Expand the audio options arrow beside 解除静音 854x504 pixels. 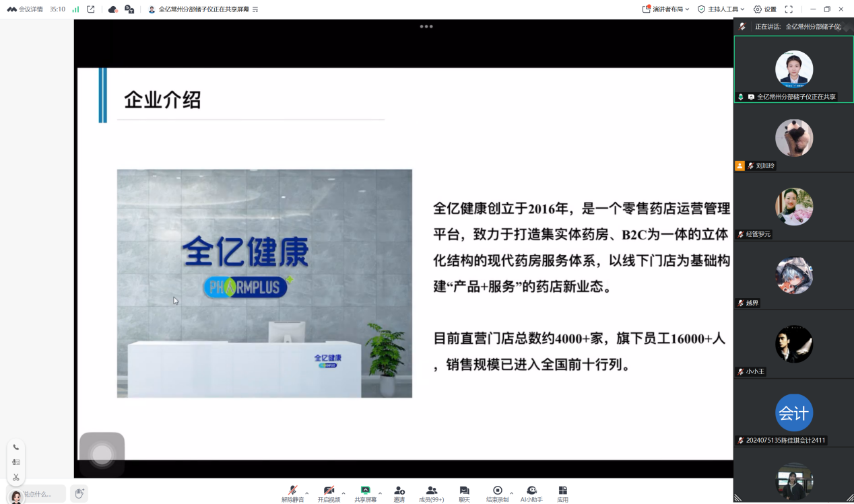coord(307,493)
